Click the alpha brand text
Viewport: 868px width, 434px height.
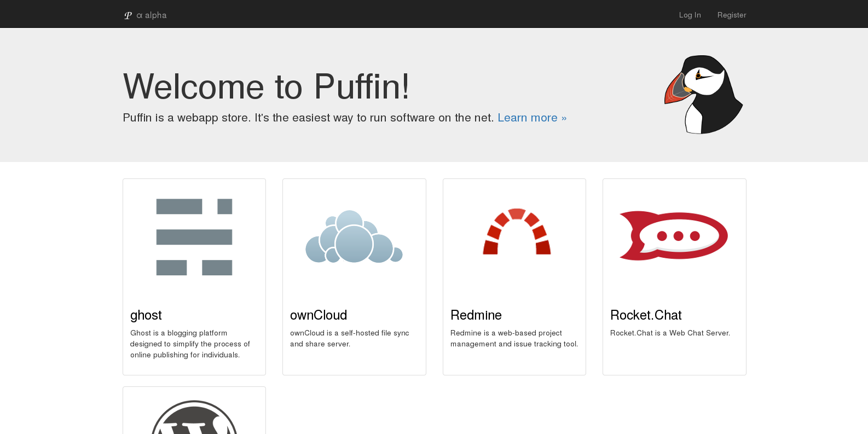pos(152,15)
